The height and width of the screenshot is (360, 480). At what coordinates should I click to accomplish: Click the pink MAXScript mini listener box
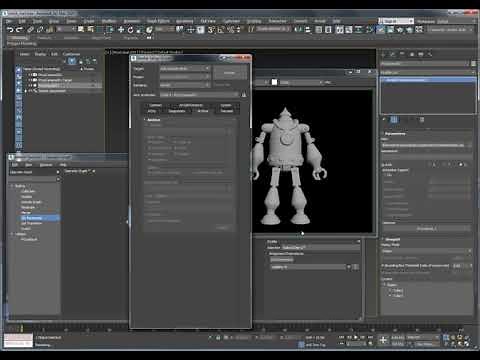18,337
